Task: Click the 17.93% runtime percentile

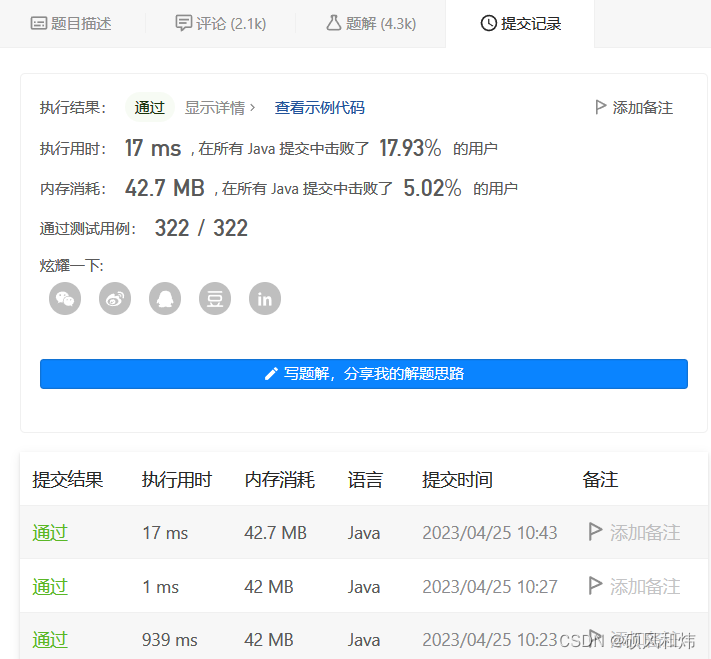Action: tap(410, 148)
